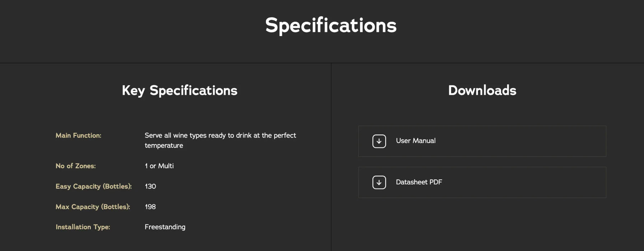Select the Max Capacity (Bottles) label

tap(93, 207)
